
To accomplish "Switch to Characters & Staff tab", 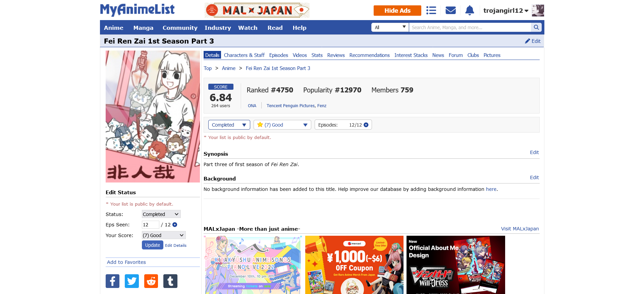I will tap(244, 55).
